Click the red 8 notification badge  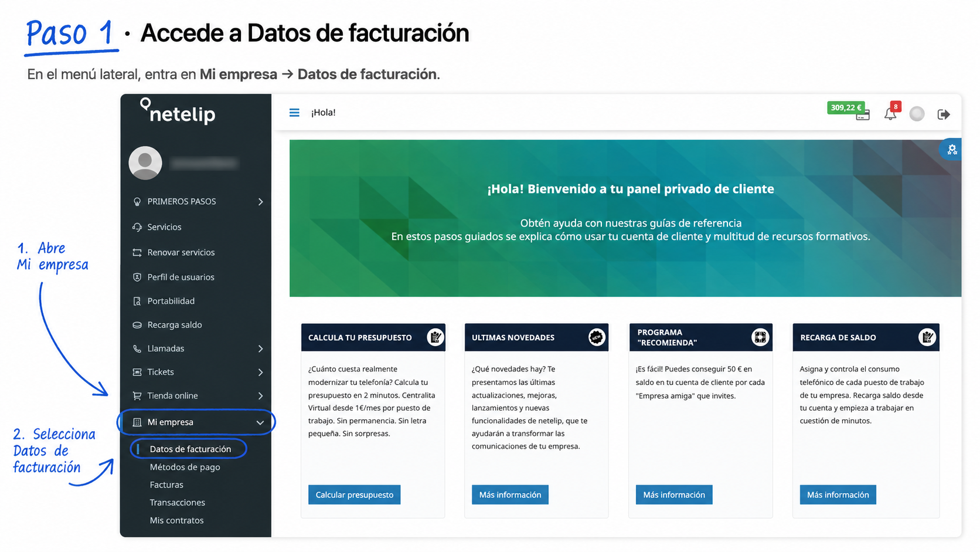pos(896,107)
